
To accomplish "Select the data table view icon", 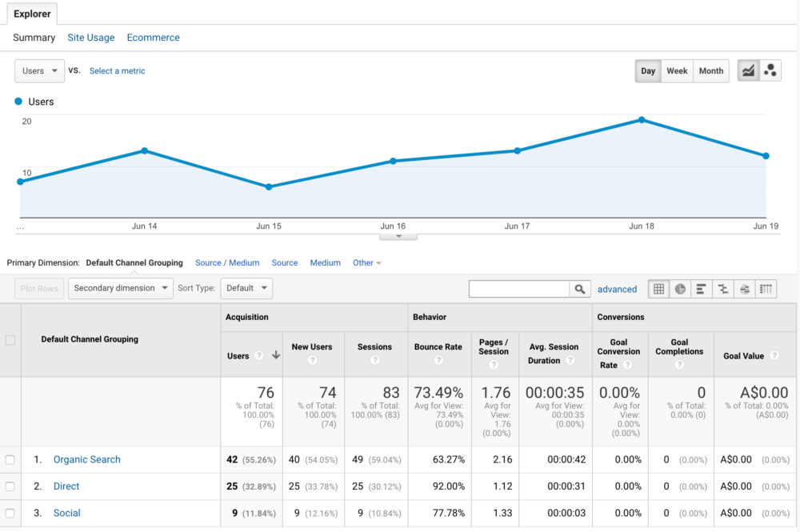I will 658,289.
